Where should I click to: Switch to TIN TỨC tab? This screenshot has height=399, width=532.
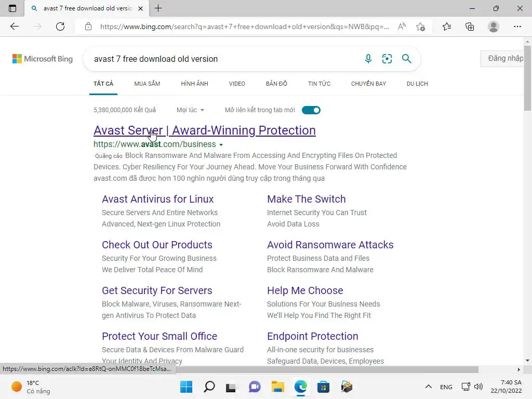point(319,84)
